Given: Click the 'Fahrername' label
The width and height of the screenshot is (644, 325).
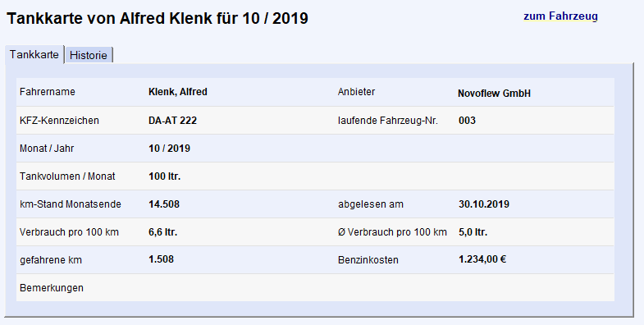Looking at the screenshot, I should (48, 92).
